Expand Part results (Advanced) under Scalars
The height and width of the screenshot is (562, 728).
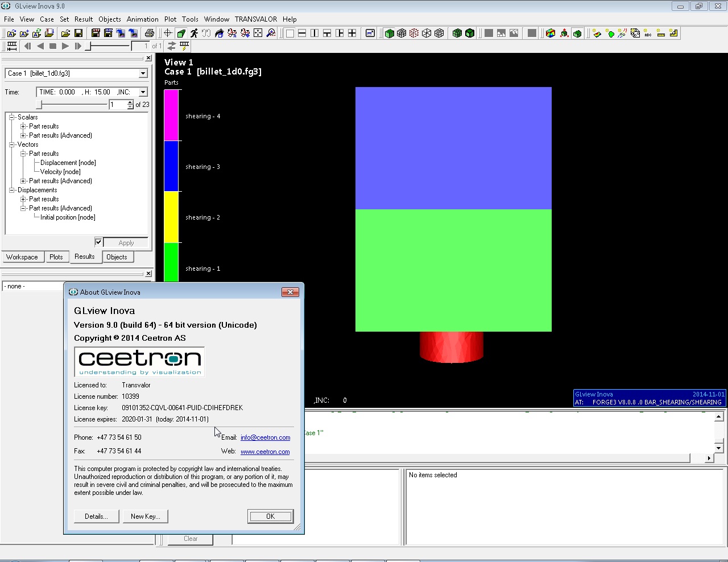[x=23, y=135]
